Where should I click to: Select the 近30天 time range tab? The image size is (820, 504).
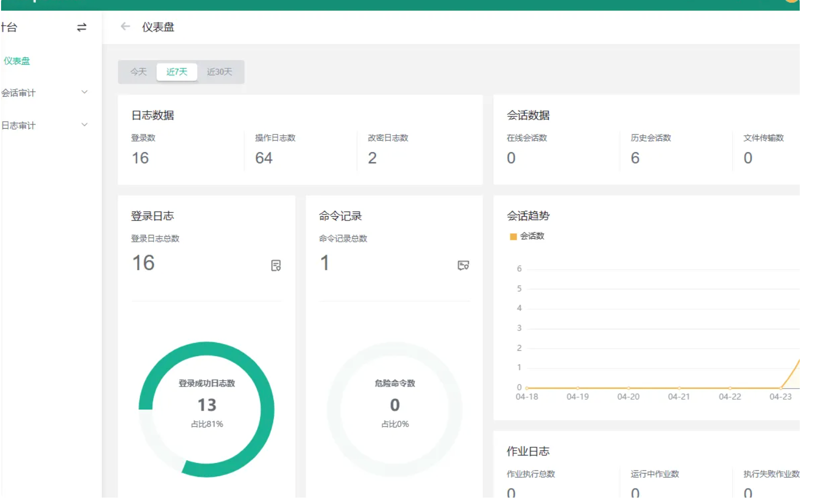click(x=219, y=72)
